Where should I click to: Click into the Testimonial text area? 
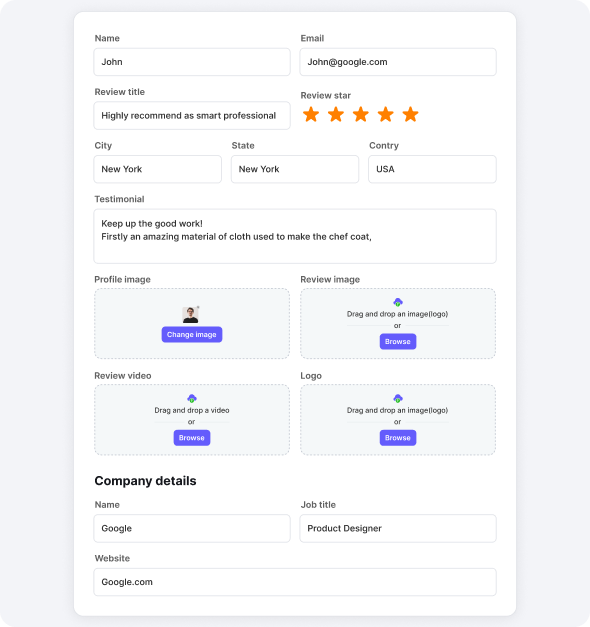coord(295,236)
